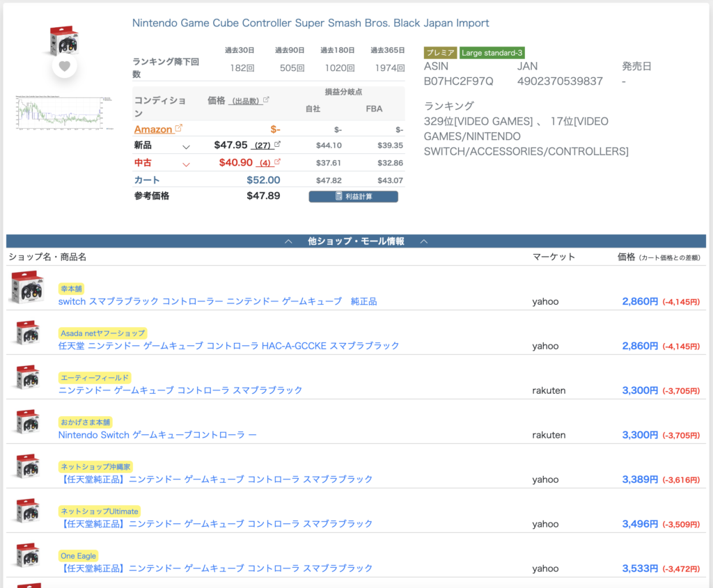
Task: Click the 他ショップ・モール情報 section title
Action: [x=356, y=241]
